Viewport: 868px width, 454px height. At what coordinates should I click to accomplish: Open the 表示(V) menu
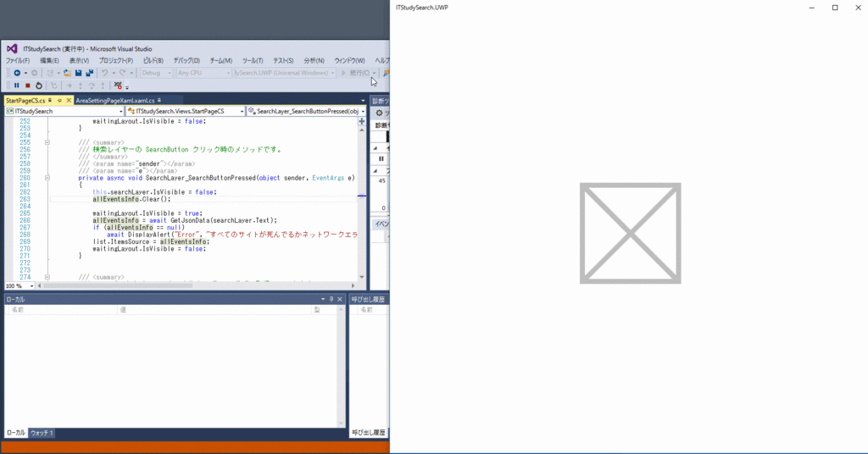tap(79, 60)
